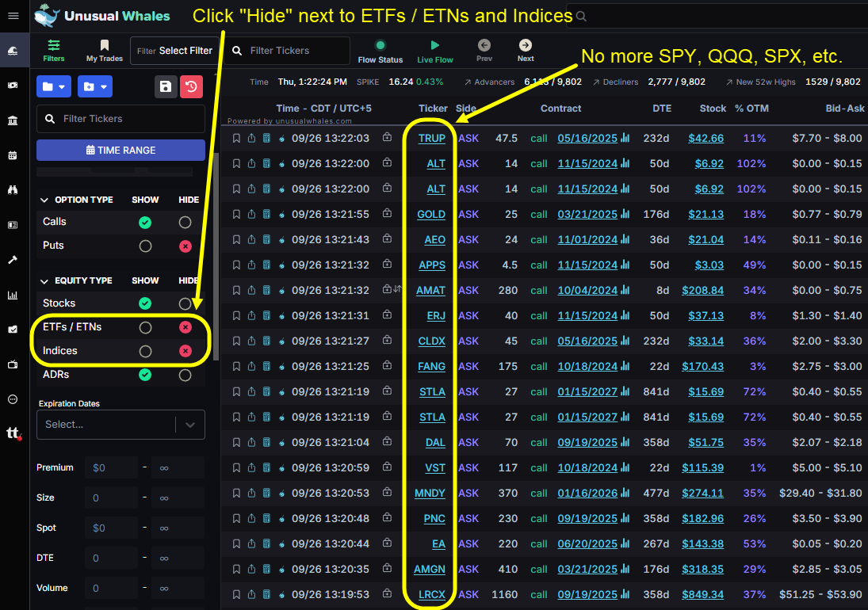Open chart icon beside VST contract
Screen dimensions: 868x610
pos(625,467)
